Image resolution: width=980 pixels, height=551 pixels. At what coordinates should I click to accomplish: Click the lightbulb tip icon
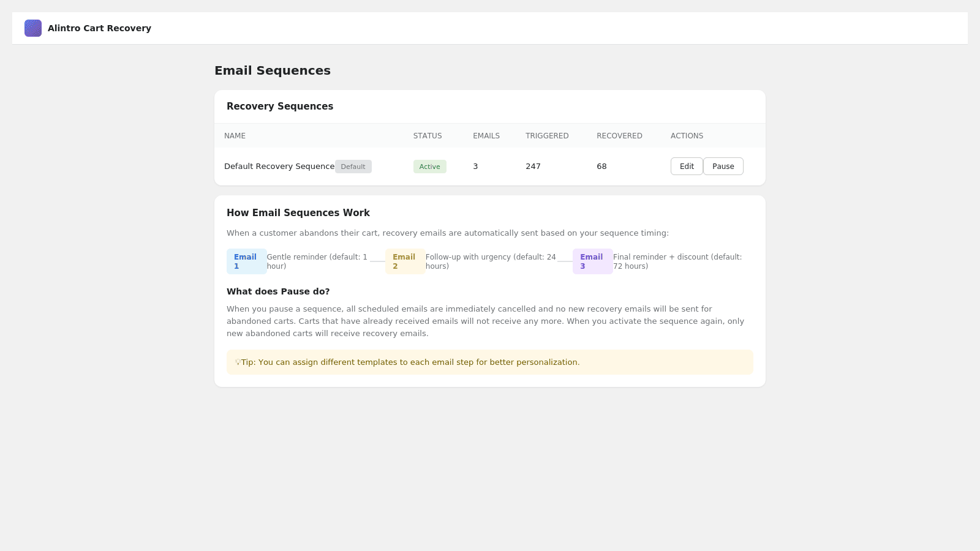click(x=238, y=362)
